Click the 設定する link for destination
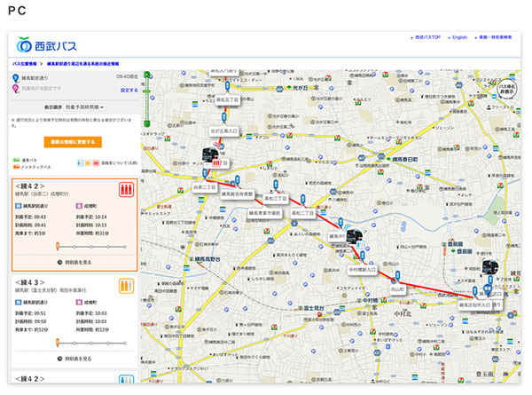The height and width of the screenshot is (395, 532). pos(129,90)
